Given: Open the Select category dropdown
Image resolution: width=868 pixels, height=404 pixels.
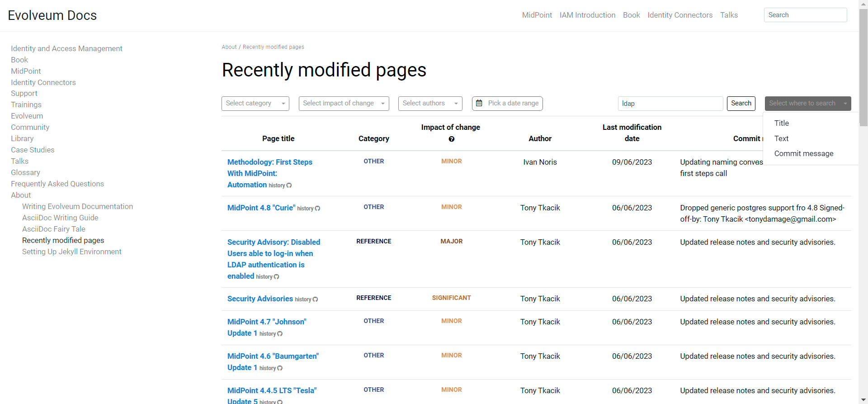Looking at the screenshot, I should [x=255, y=104].
